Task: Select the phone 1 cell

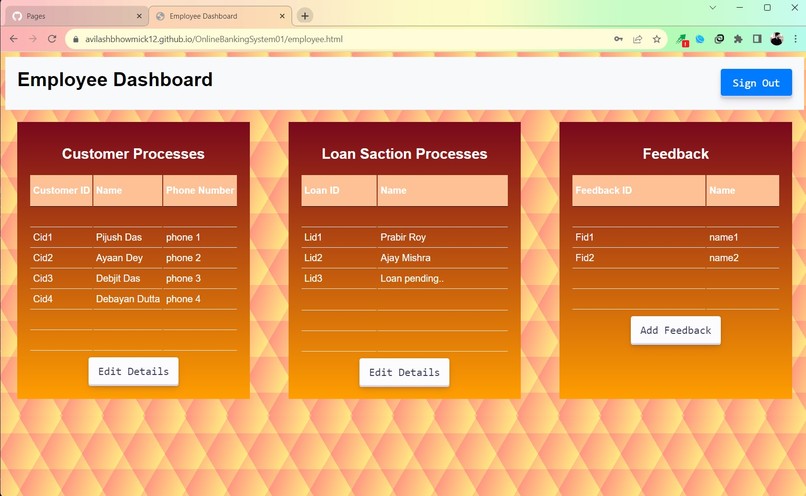Action: [x=200, y=237]
